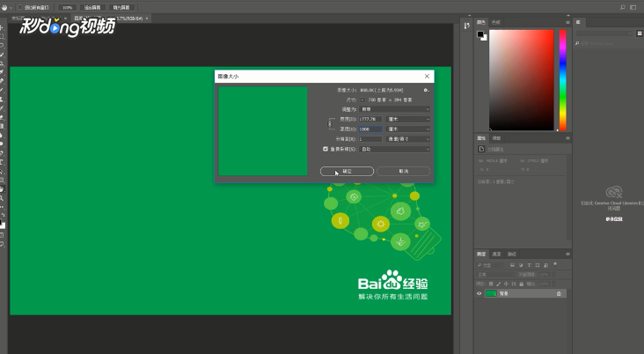Open the width unit dropdown (厘米)
Image resolution: width=644 pixels, height=354 pixels.
click(x=408, y=119)
